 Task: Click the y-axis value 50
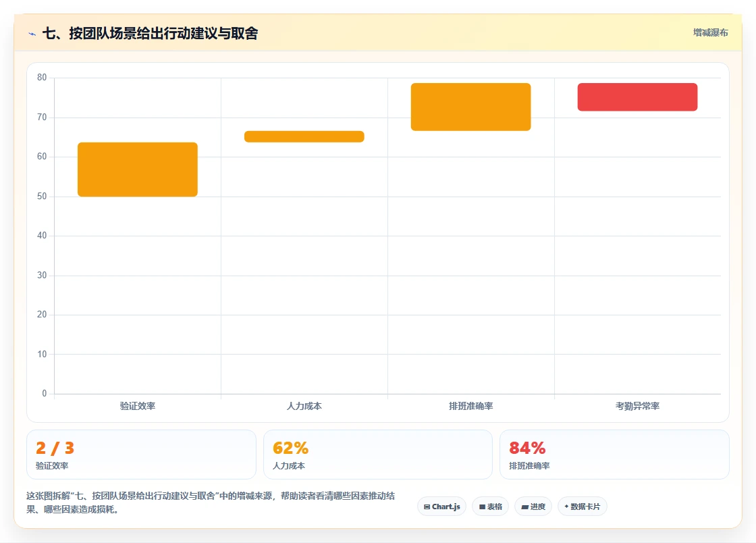coord(42,196)
